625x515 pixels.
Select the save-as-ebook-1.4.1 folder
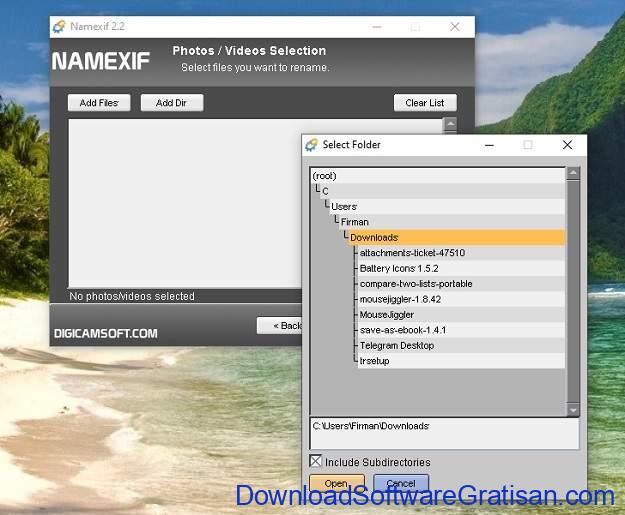(462, 330)
